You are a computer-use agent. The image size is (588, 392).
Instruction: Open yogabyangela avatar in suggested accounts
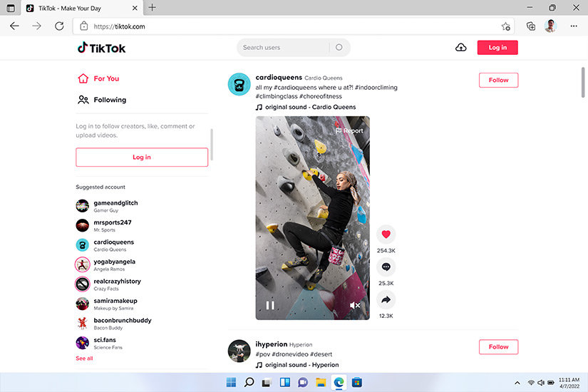[83, 264]
